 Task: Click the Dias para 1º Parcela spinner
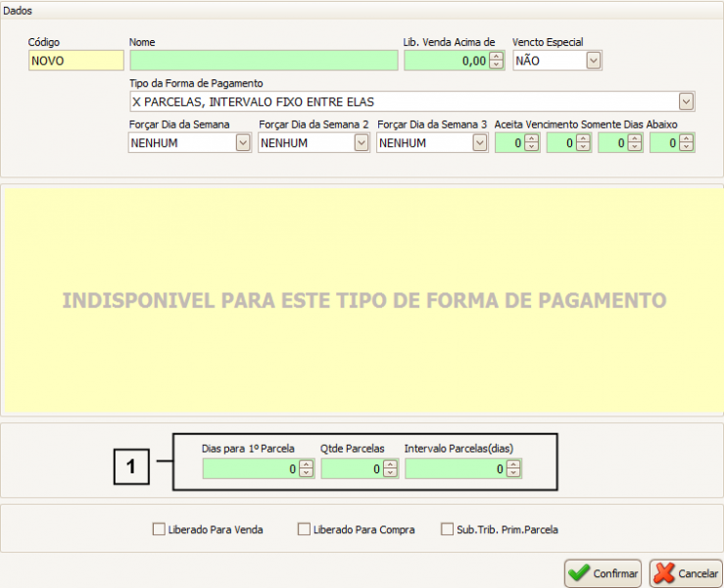point(306,469)
